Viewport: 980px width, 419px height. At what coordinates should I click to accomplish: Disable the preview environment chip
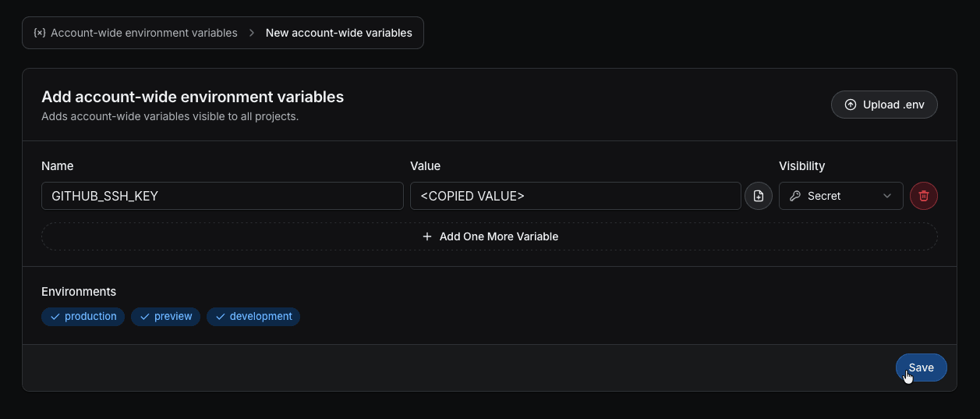[165, 316]
